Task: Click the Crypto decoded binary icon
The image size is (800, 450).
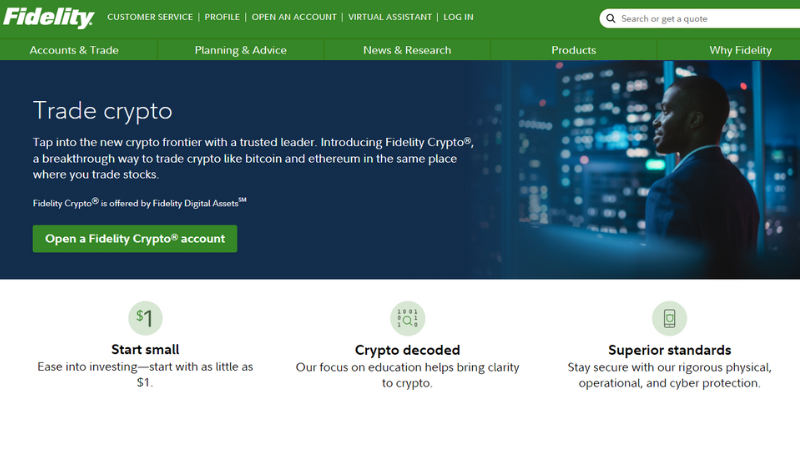Action: tap(407, 318)
